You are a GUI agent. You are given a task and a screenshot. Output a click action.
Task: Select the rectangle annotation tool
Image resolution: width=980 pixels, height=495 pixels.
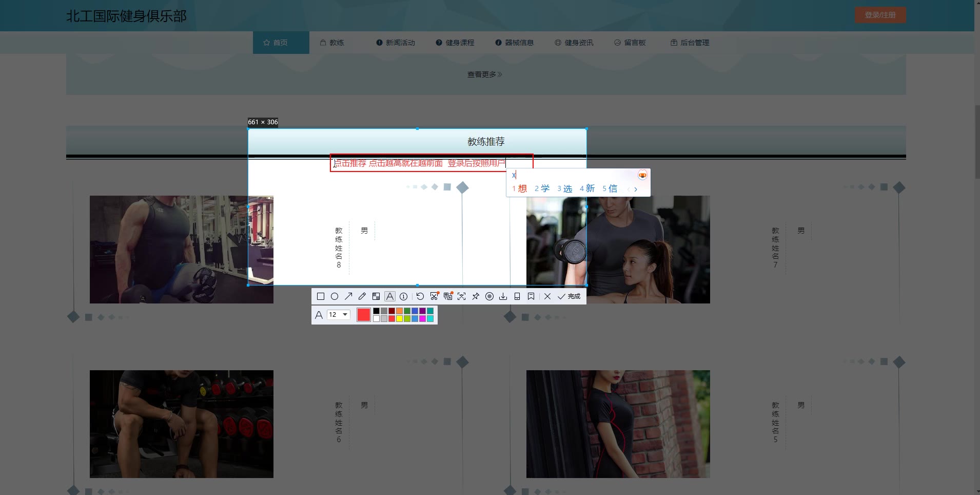321,296
